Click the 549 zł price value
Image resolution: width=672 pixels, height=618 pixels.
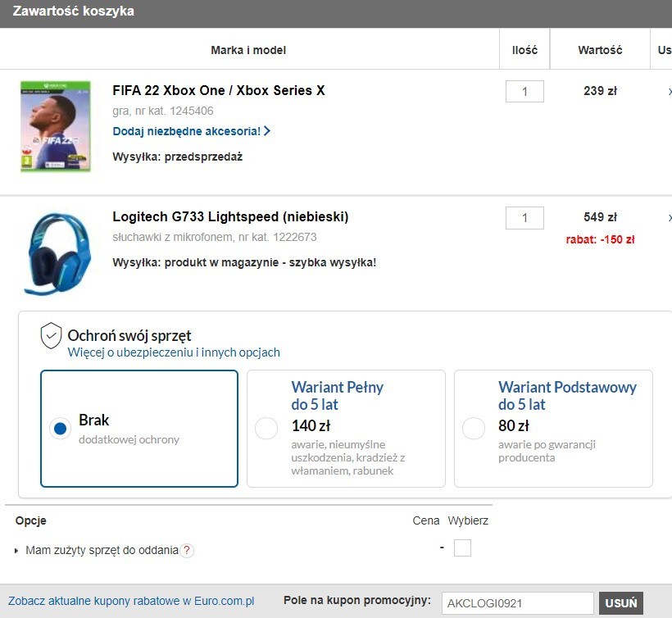click(600, 217)
